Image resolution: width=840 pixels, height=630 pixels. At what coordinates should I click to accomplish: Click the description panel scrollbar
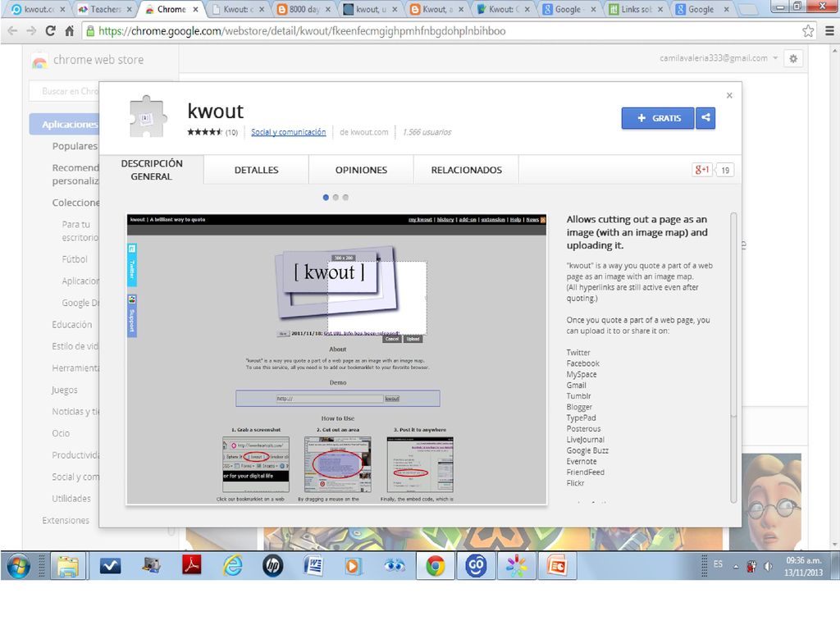click(734, 315)
